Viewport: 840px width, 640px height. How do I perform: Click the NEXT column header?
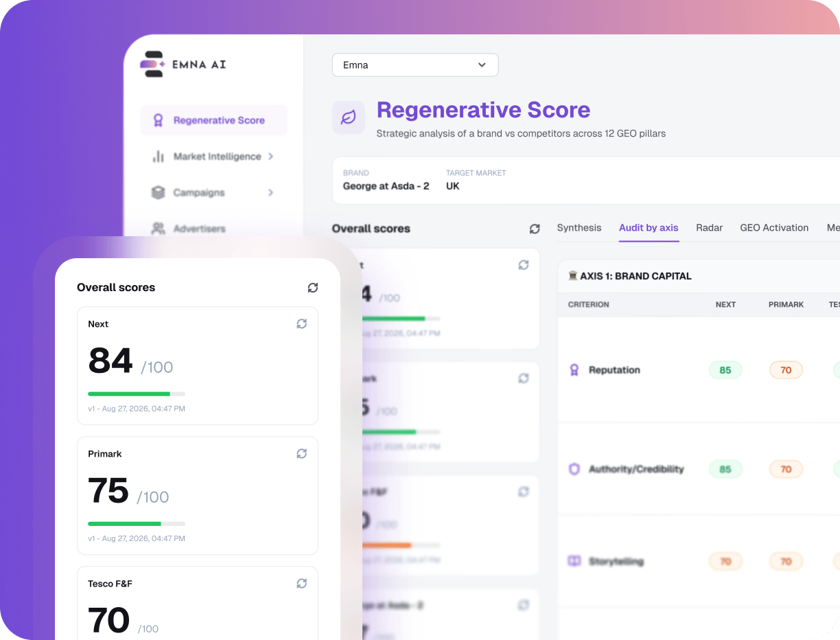725,304
